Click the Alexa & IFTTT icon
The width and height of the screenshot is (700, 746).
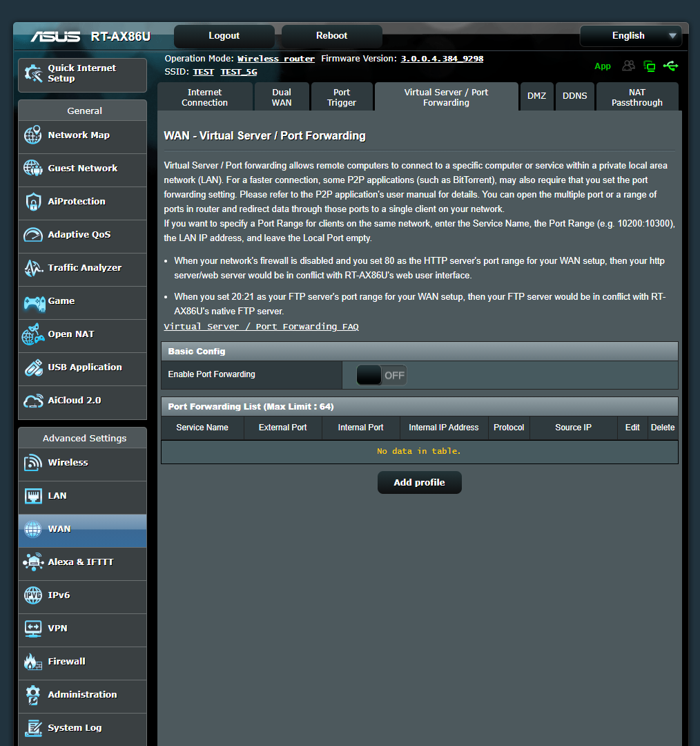coord(33,562)
